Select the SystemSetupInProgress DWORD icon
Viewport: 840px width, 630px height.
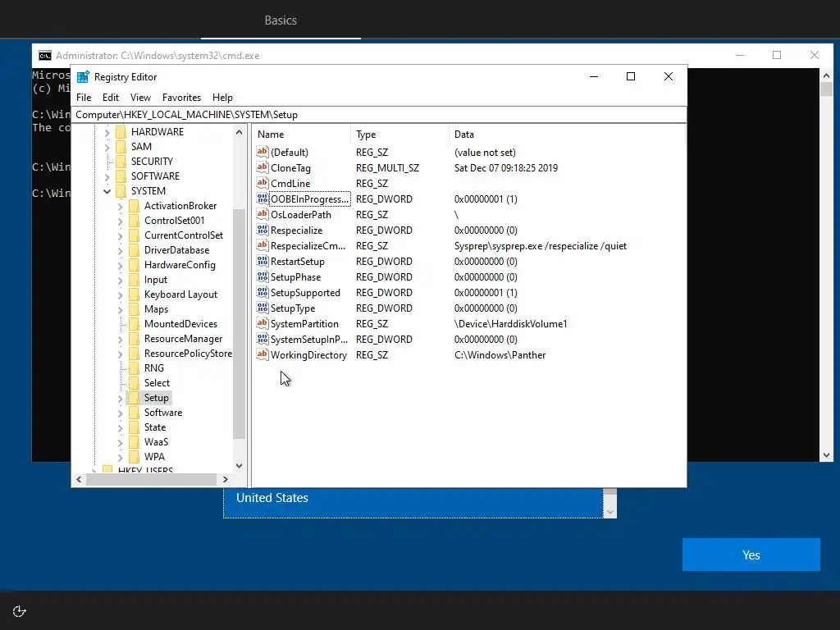click(262, 339)
